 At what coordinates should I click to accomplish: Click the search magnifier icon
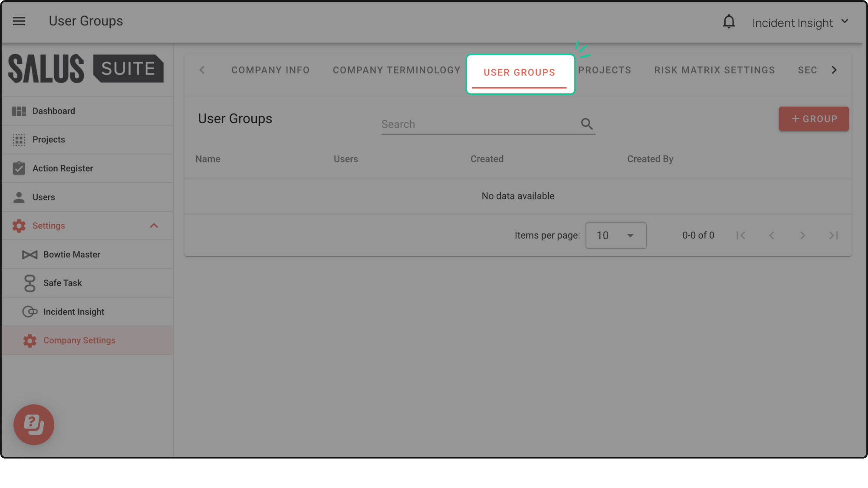pyautogui.click(x=587, y=124)
